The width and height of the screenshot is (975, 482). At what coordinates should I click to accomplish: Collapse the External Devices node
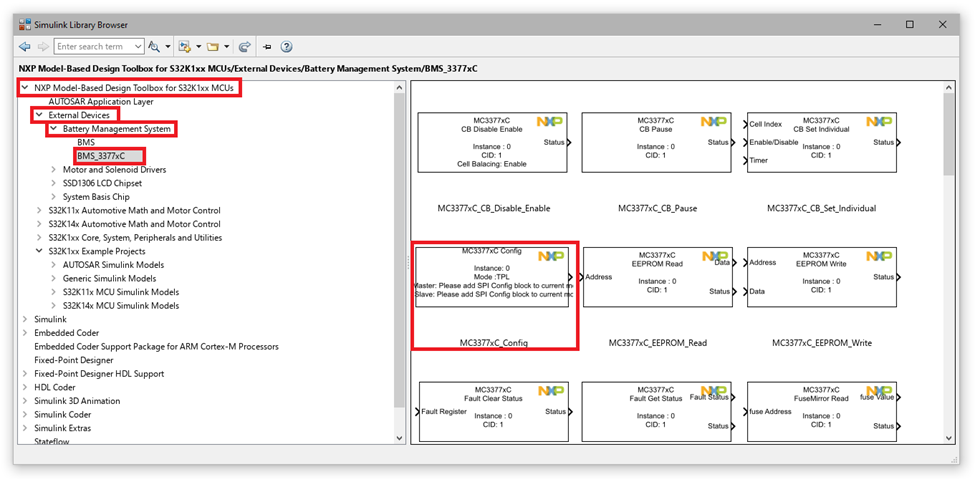click(39, 115)
